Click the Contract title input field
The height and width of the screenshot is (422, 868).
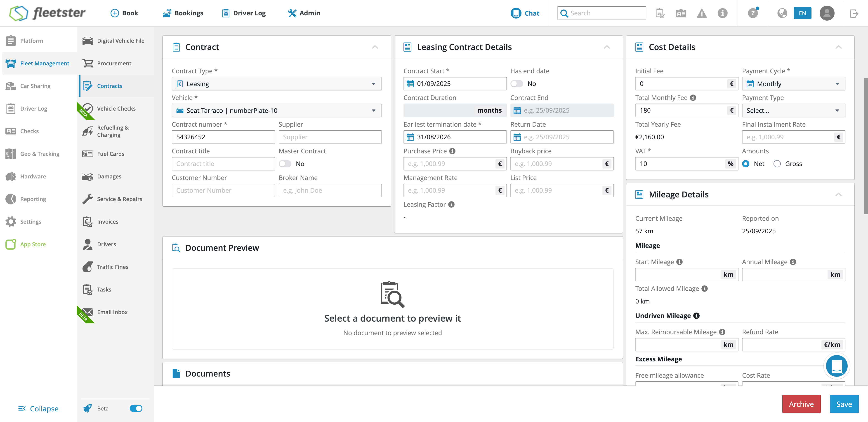point(223,164)
